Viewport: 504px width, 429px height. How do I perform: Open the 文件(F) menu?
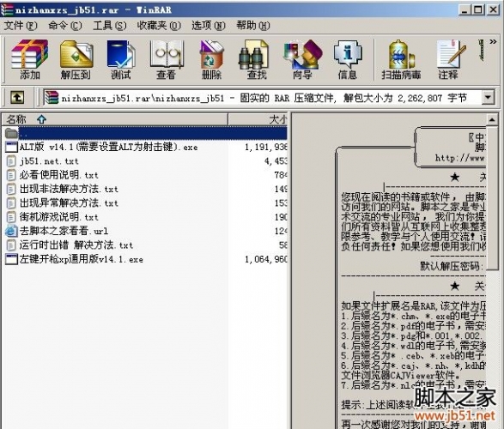tap(21, 26)
